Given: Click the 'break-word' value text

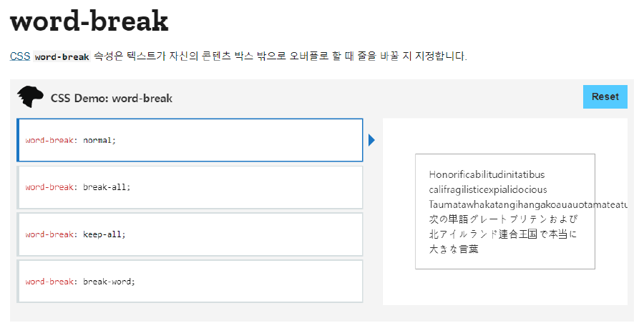Looking at the screenshot, I should point(107,282).
